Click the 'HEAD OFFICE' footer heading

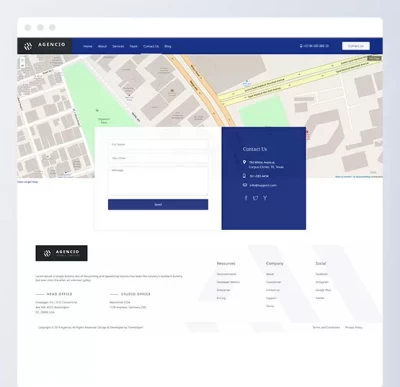click(59, 294)
